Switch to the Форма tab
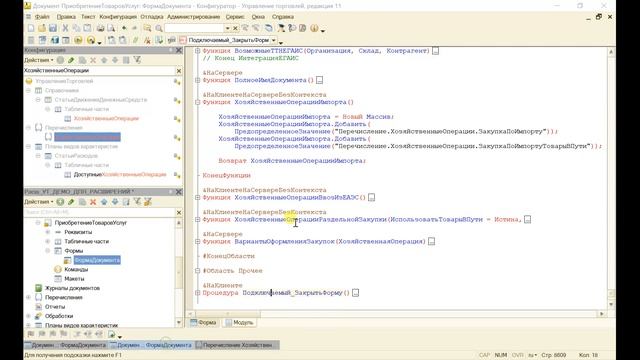 (203, 322)
